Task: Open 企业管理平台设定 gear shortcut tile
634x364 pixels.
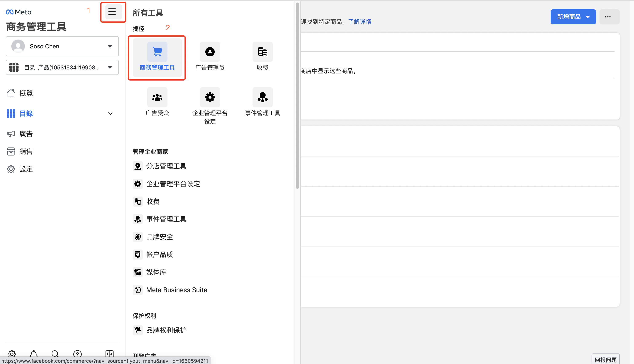Action: tap(210, 106)
